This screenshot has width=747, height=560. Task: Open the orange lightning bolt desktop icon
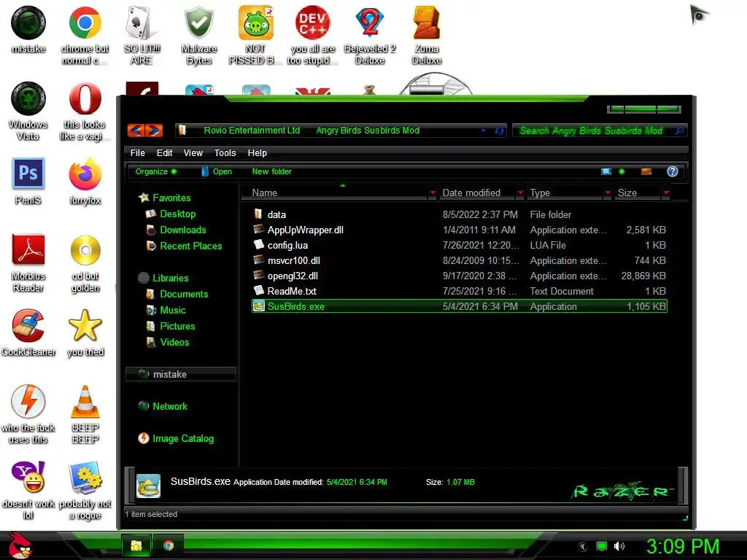tap(28, 402)
